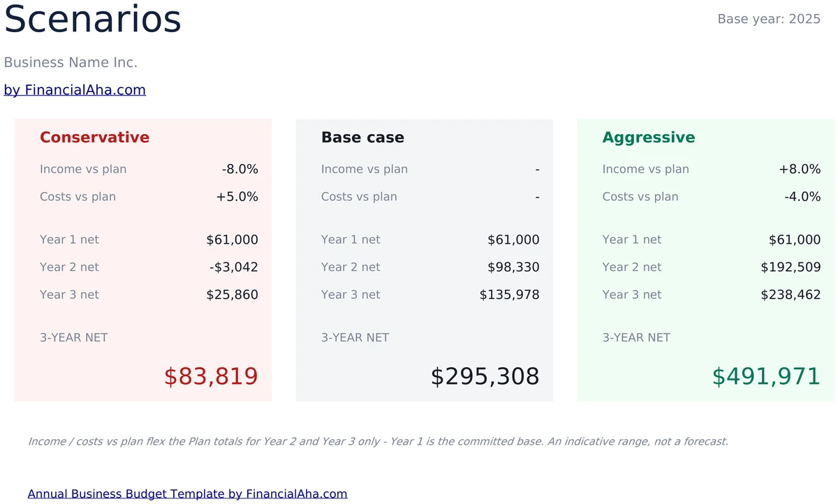The image size is (838, 504).
Task: Select Conservative Year 2 net -$3,042
Action: [x=234, y=267]
